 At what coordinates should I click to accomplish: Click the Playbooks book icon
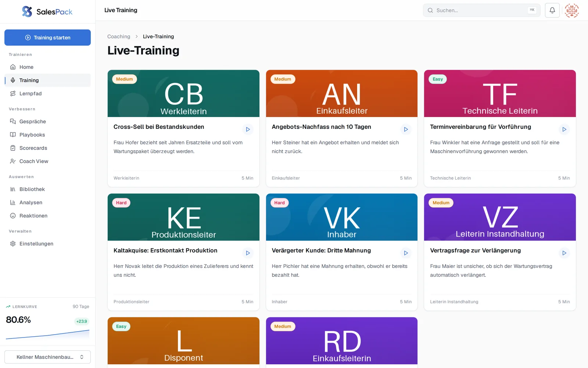[x=13, y=135]
